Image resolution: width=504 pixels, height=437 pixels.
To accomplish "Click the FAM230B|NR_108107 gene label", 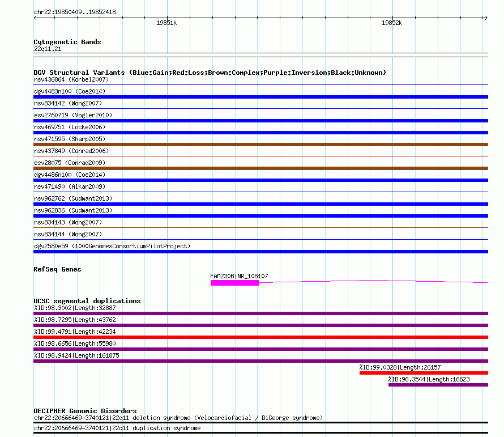I will pos(239,276).
